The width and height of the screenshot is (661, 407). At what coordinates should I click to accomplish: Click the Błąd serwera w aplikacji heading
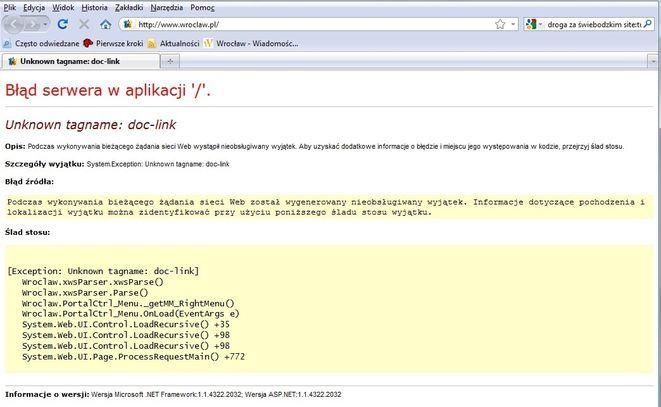pos(108,90)
